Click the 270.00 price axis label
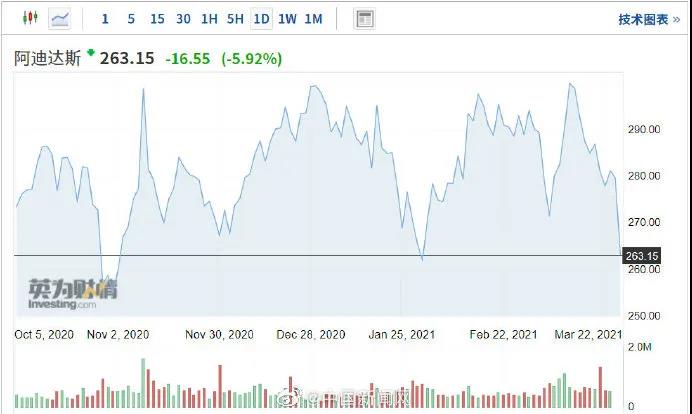Screen dimensions: 692x414 pyautogui.click(x=644, y=222)
